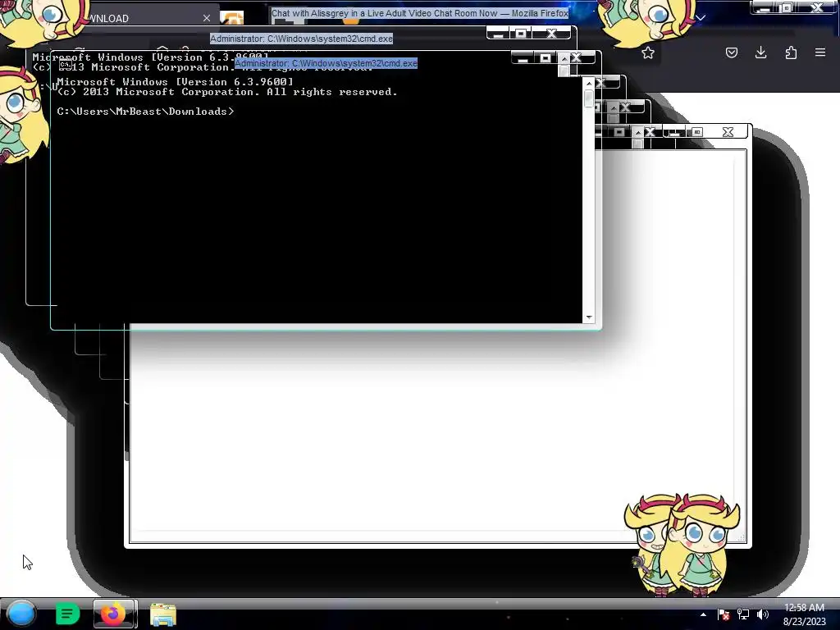
Task: Click the front cmd window scrollbar thumb
Action: (589, 98)
